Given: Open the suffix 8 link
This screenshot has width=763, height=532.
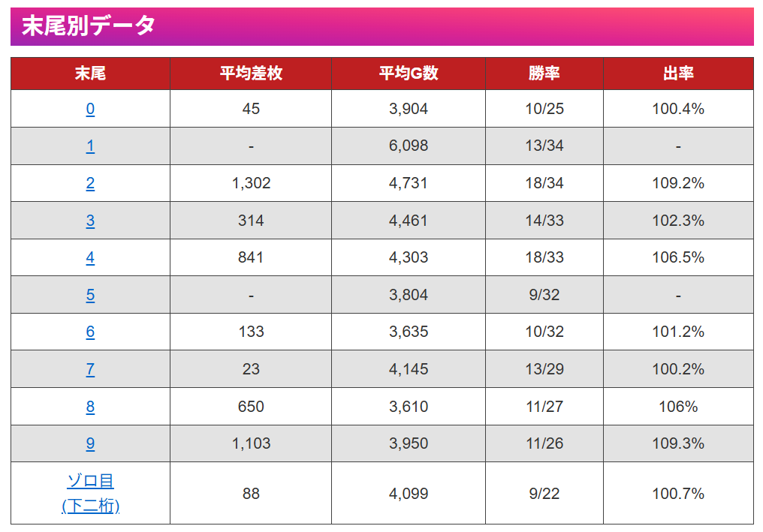Looking at the screenshot, I should 90,407.
